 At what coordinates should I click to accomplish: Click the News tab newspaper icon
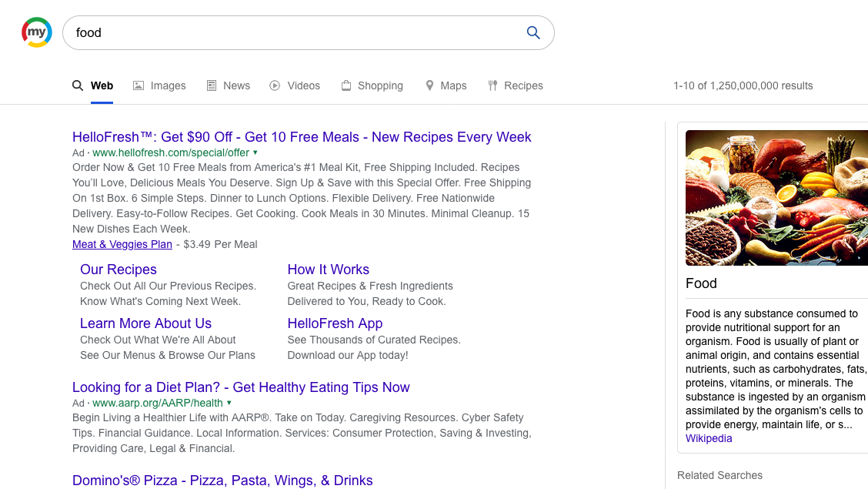tap(212, 85)
